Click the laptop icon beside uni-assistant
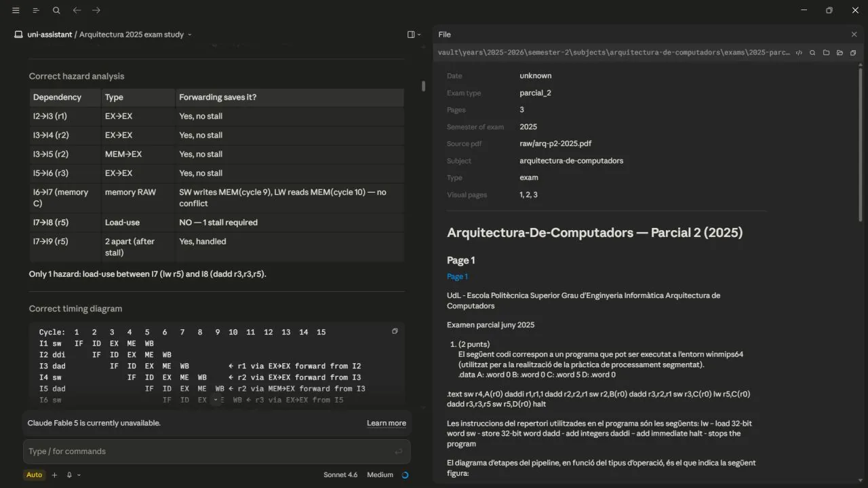The image size is (868, 488). pos(18,35)
